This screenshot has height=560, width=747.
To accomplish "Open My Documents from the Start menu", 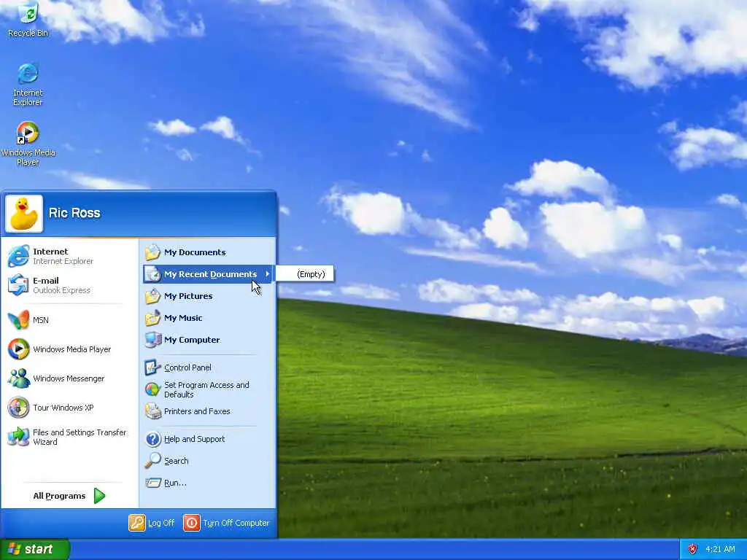I will (x=209, y=252).
